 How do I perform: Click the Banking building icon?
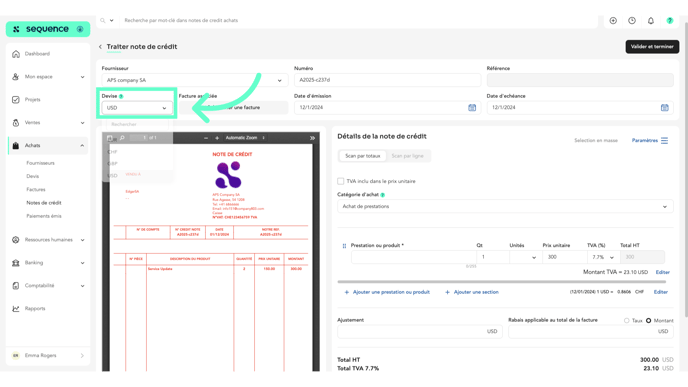(x=16, y=263)
